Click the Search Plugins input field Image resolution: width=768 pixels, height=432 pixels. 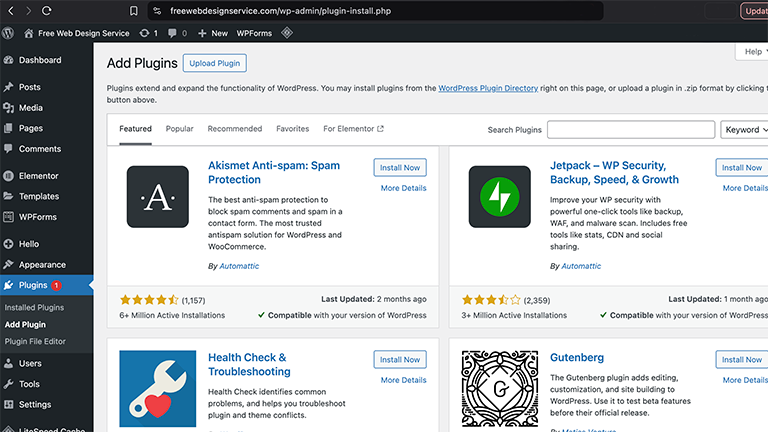pyautogui.click(x=631, y=130)
